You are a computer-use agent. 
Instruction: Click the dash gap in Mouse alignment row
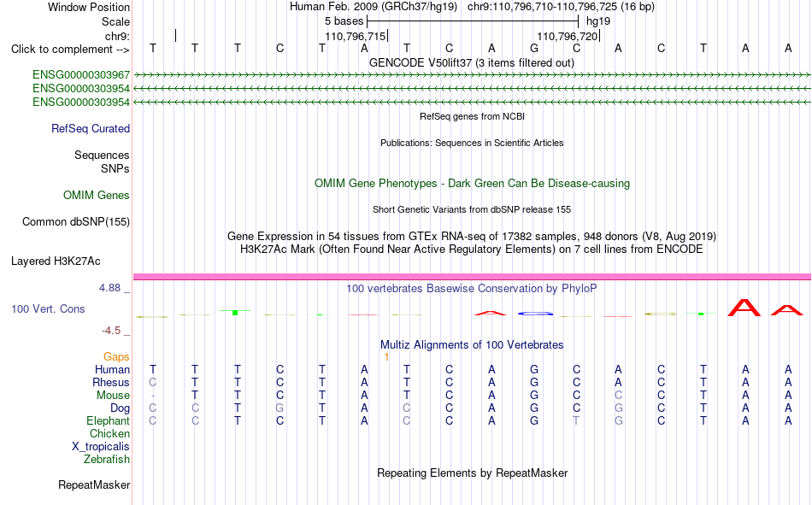pyautogui.click(x=152, y=396)
